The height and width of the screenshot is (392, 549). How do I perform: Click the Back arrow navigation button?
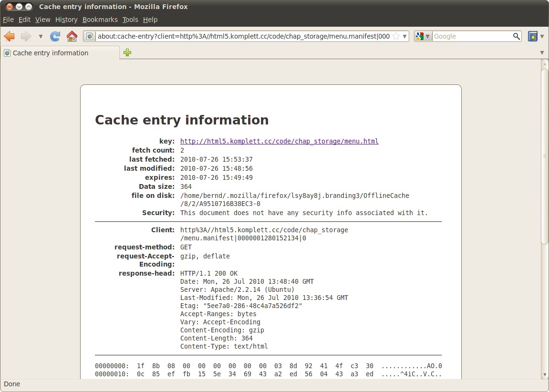click(9, 36)
